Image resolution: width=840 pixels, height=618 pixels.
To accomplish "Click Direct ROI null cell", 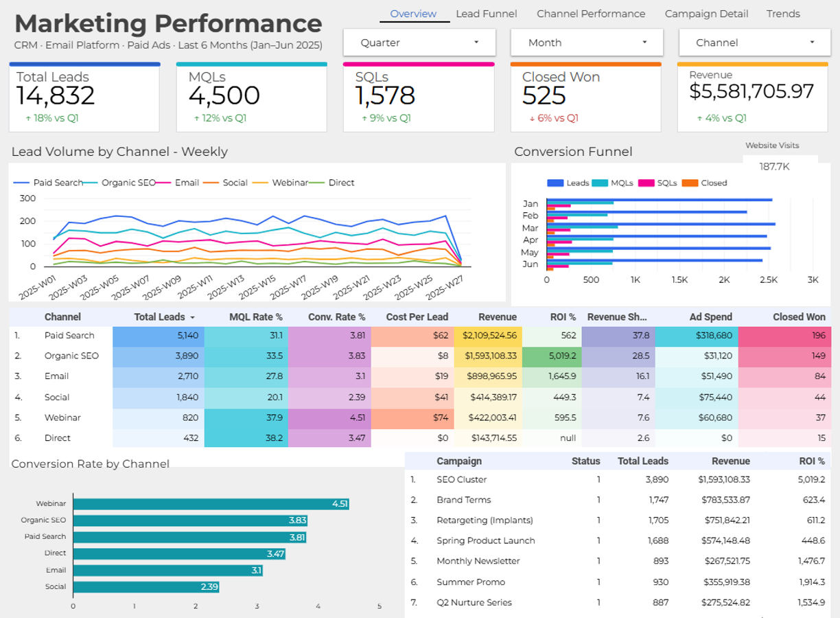I will point(552,438).
